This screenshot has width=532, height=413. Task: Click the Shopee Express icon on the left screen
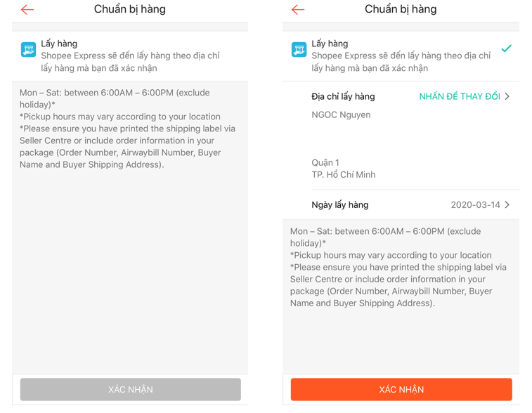(28, 49)
